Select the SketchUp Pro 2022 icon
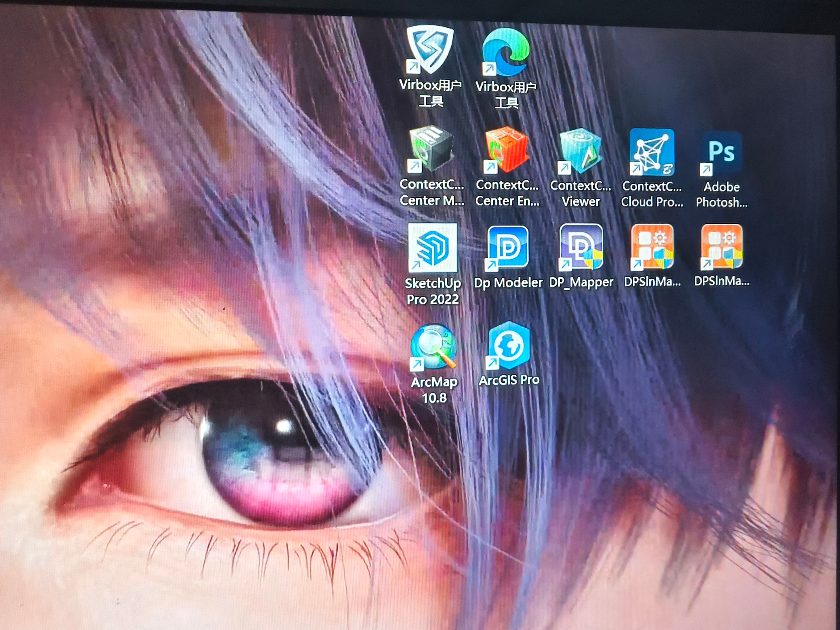840x630 pixels. click(x=433, y=248)
